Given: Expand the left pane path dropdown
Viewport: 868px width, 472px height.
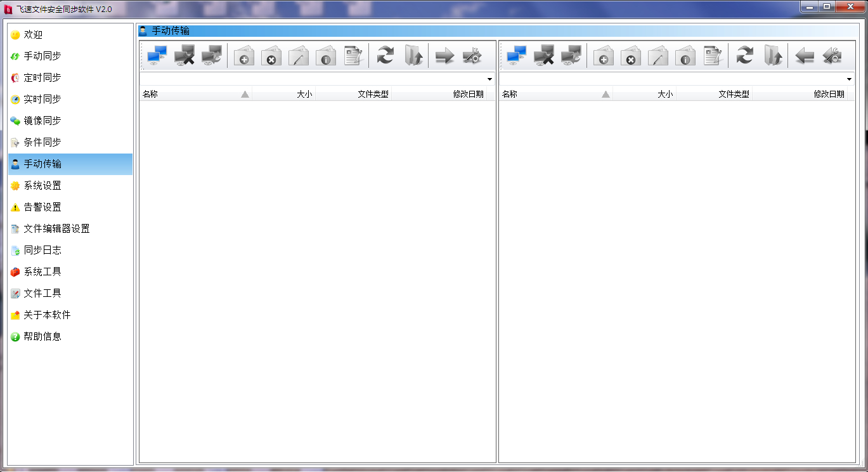Looking at the screenshot, I should tap(489, 79).
